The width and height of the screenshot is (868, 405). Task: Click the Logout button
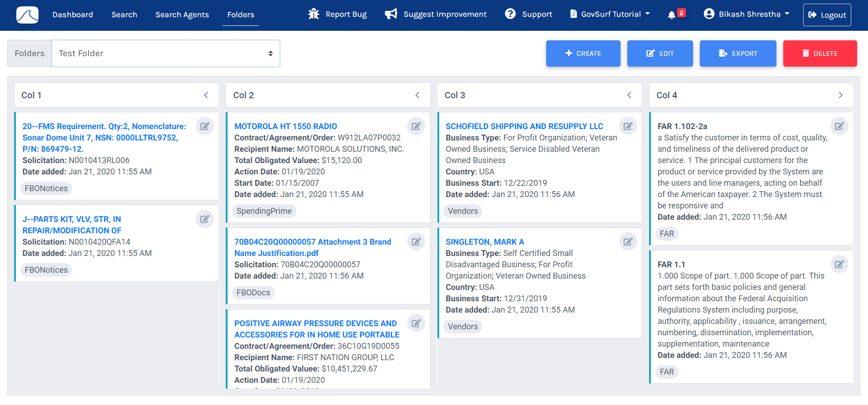pyautogui.click(x=827, y=15)
